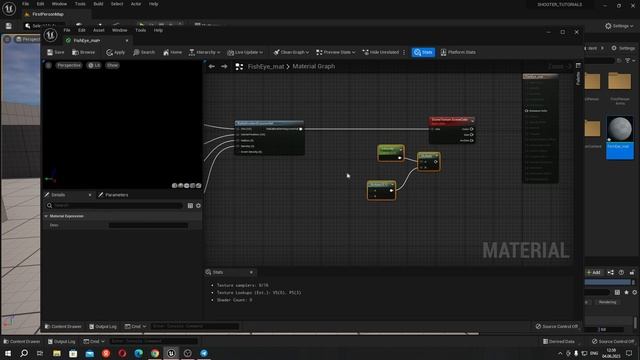Image resolution: width=640 pixels, height=360 pixels.
Task: Open the Tools menu in material editor
Action: pyautogui.click(x=140, y=30)
